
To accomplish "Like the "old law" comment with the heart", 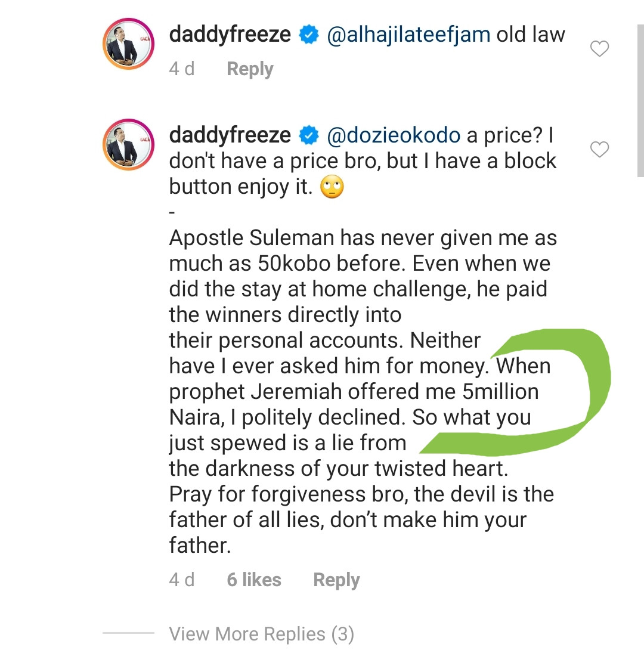I will (x=599, y=49).
